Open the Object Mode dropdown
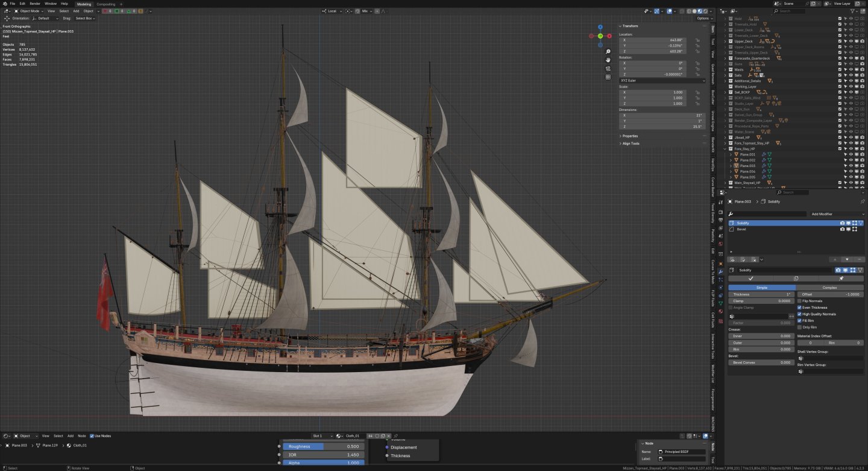This screenshot has width=868, height=471. pyautogui.click(x=28, y=11)
